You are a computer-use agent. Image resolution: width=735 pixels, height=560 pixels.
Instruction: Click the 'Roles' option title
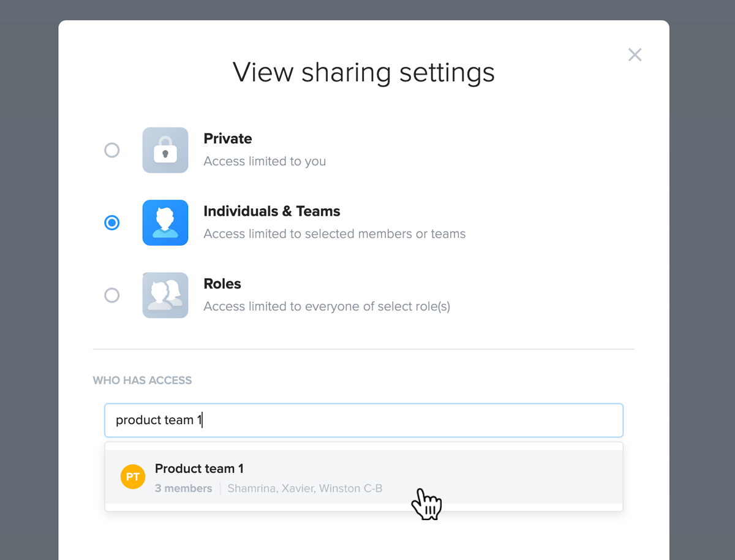tap(222, 284)
